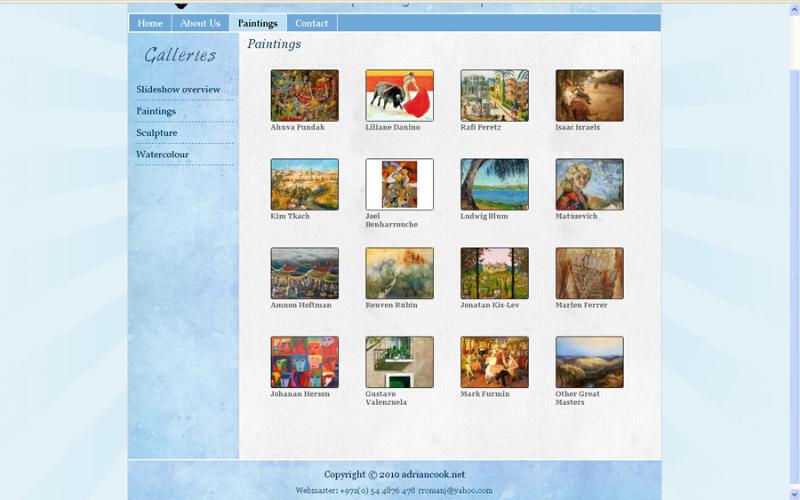This screenshot has height=500, width=800.
Task: Click the Rafi Peretz name caption
Action: tap(481, 127)
